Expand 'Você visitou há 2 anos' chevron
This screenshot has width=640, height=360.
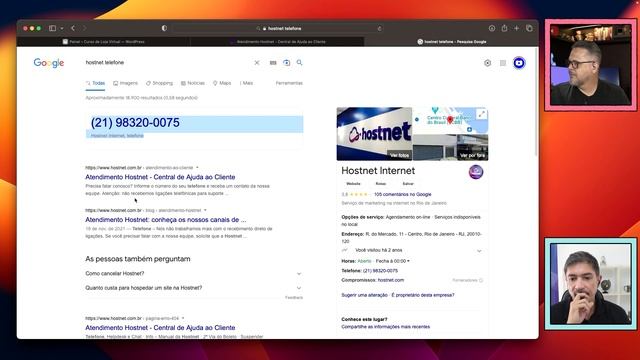(479, 251)
